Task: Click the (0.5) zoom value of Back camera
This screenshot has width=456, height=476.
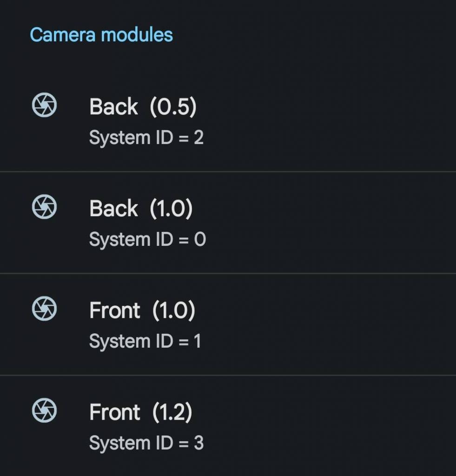Action: [x=173, y=106]
